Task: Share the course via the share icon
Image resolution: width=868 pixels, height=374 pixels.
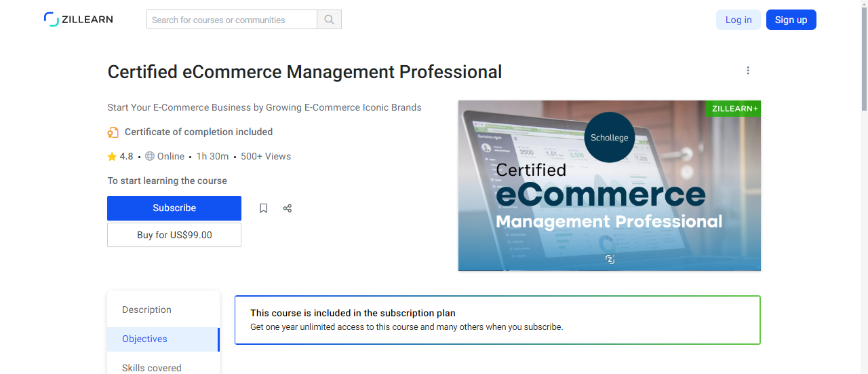Action: 288,208
